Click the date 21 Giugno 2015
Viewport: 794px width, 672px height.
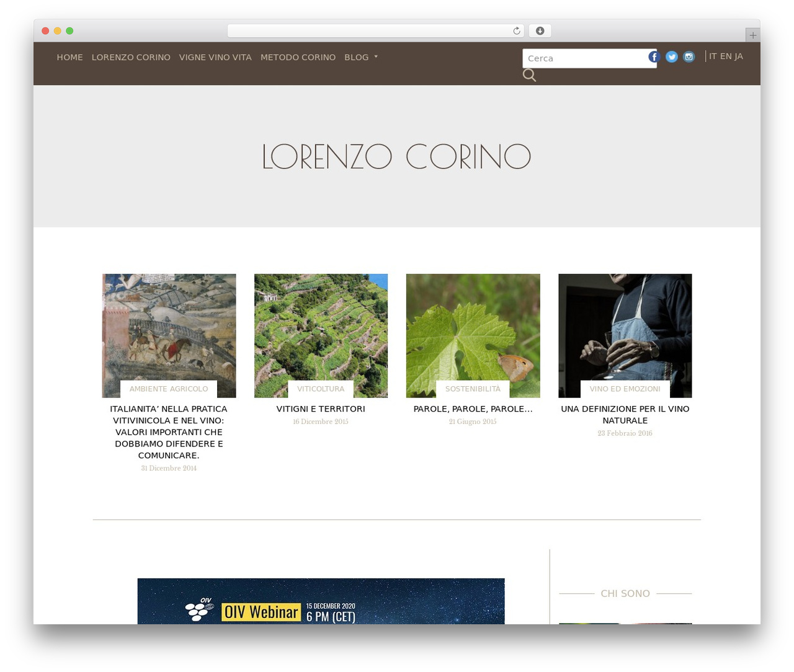[473, 422]
